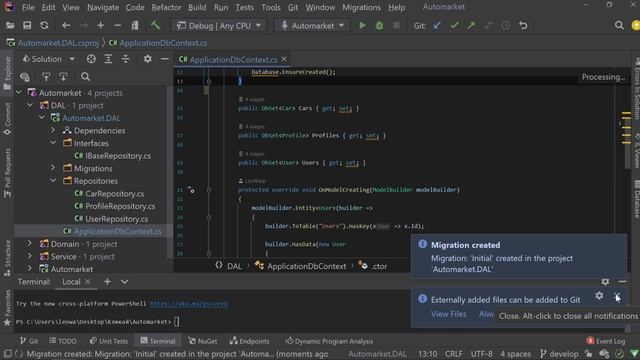Expand the Service project node
The width and height of the screenshot is (640, 360).
30,256
